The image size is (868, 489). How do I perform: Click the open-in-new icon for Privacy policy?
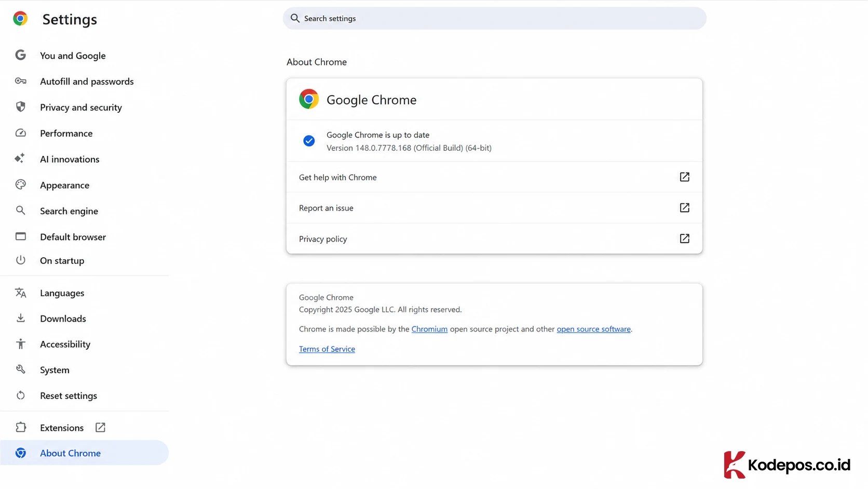[x=685, y=239]
